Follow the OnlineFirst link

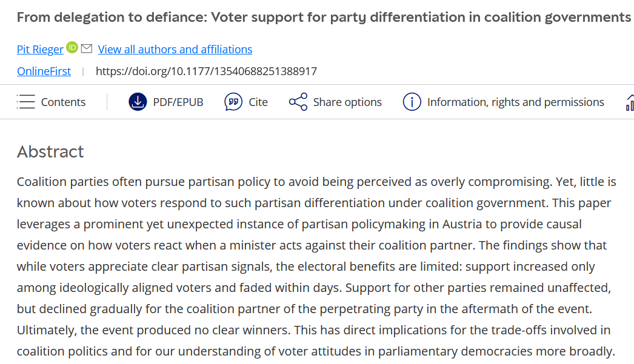point(44,71)
